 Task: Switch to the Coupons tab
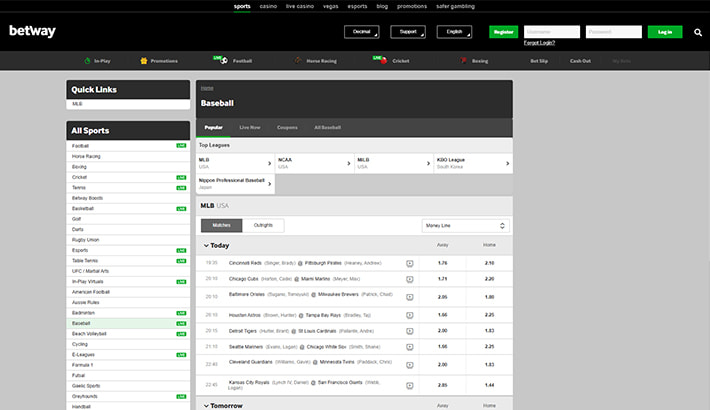(x=287, y=128)
